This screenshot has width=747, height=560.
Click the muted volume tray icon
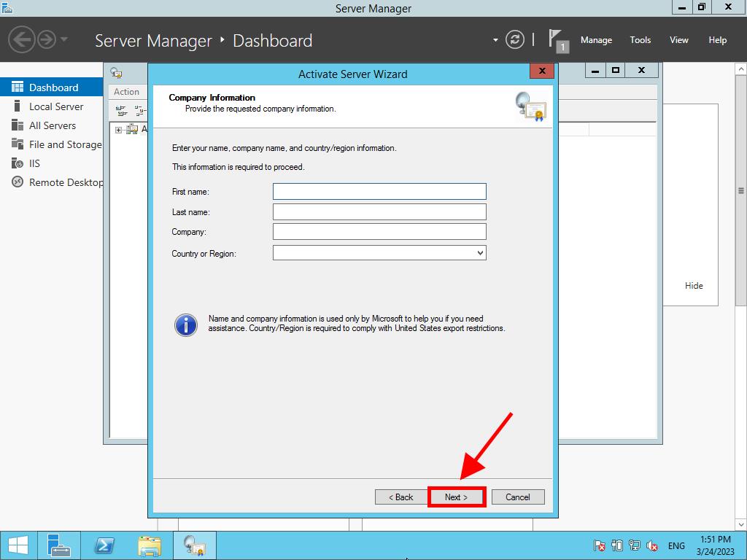pyautogui.click(x=651, y=545)
